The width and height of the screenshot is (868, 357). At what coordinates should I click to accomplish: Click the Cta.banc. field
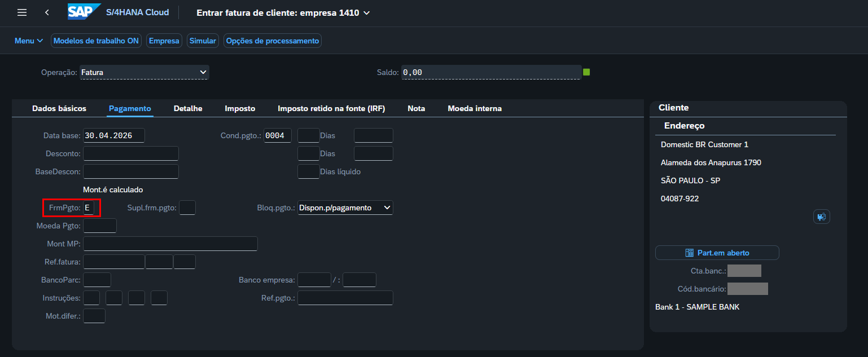click(x=744, y=271)
